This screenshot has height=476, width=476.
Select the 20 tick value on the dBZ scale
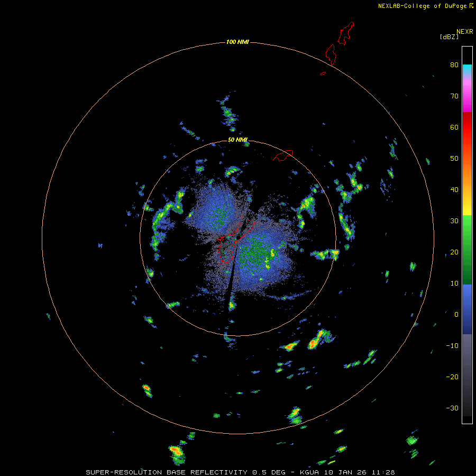pyautogui.click(x=454, y=252)
